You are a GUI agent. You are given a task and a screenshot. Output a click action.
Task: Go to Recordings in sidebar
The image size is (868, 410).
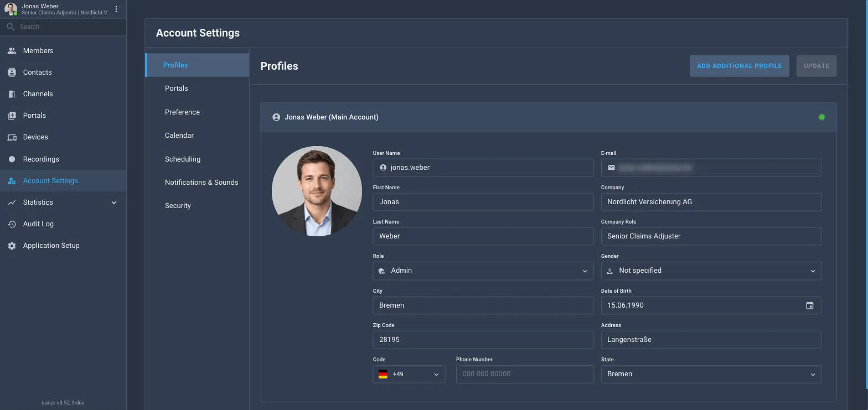click(63, 159)
